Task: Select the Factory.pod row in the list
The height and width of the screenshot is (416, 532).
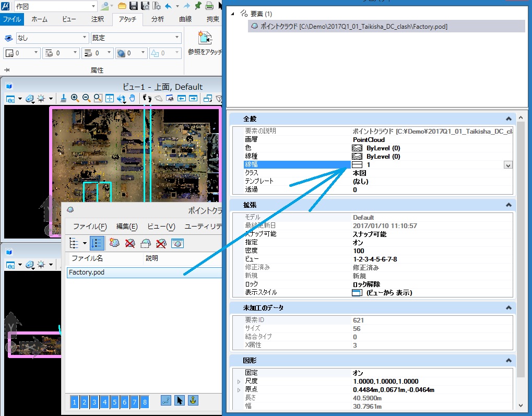Action: point(144,272)
